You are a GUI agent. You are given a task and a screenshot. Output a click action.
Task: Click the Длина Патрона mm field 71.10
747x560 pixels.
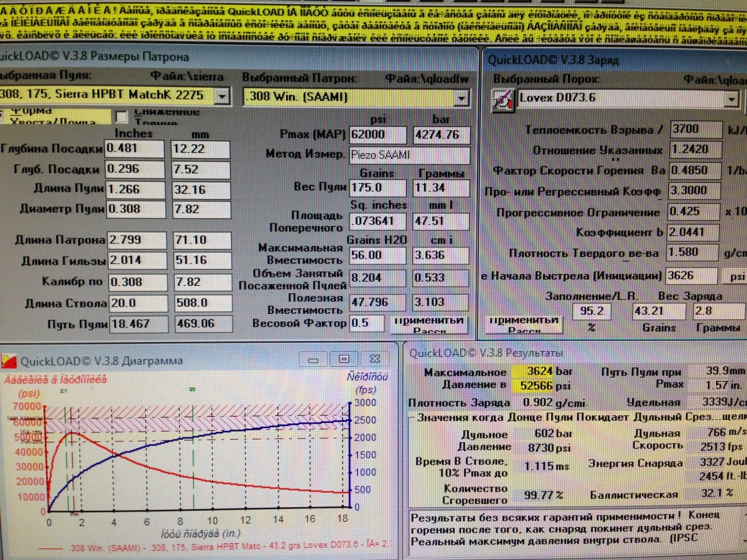pos(202,241)
